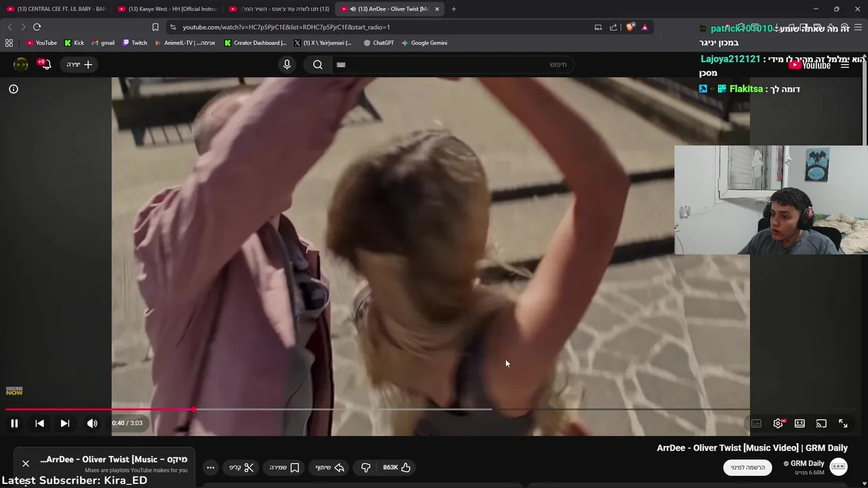Viewport: 868px width, 488px height.
Task: Mute the video using the volume icon
Action: coord(92,423)
